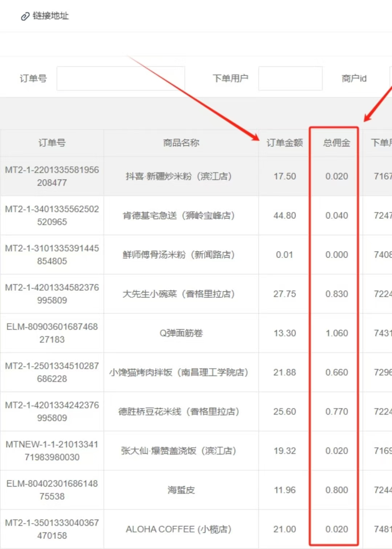
Task: Click product name Q弹面筋卷
Action: click(x=181, y=333)
